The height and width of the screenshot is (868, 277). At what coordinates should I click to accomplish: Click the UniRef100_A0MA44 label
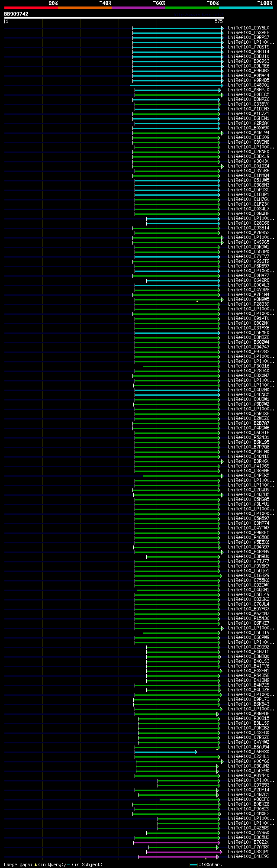[x=248, y=76]
